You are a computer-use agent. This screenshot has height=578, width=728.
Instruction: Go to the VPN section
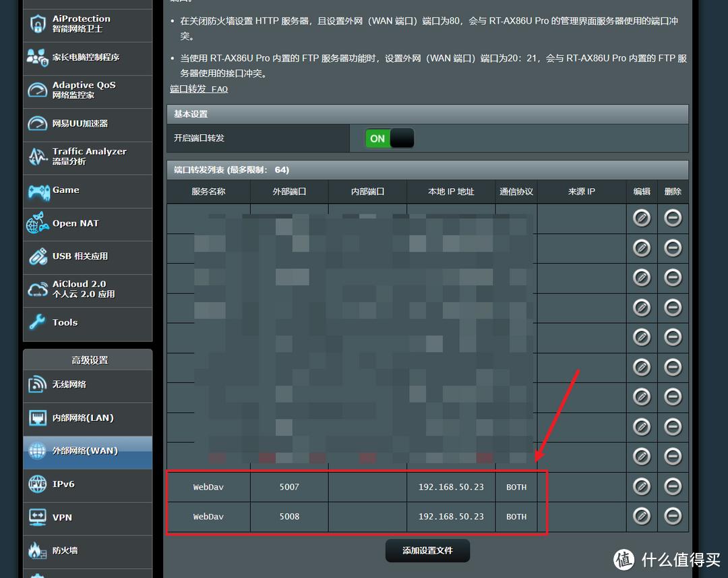tap(88, 517)
